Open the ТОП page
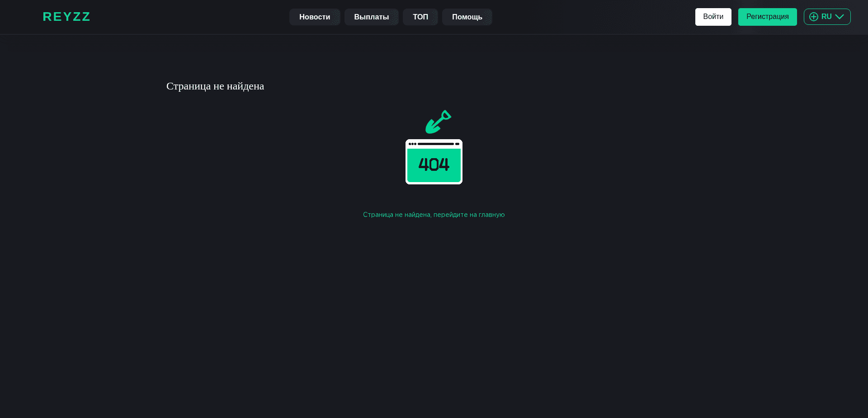This screenshot has width=868, height=418. pos(420,17)
